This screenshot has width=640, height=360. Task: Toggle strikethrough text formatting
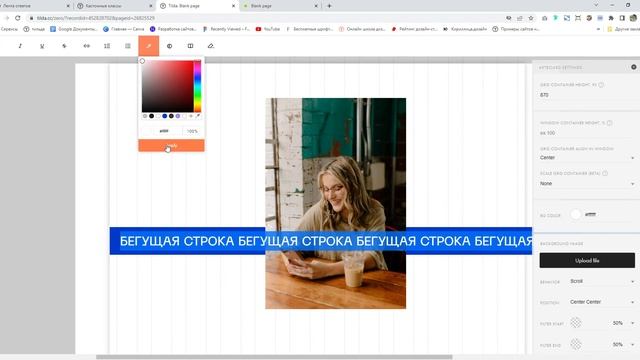(x=64, y=46)
